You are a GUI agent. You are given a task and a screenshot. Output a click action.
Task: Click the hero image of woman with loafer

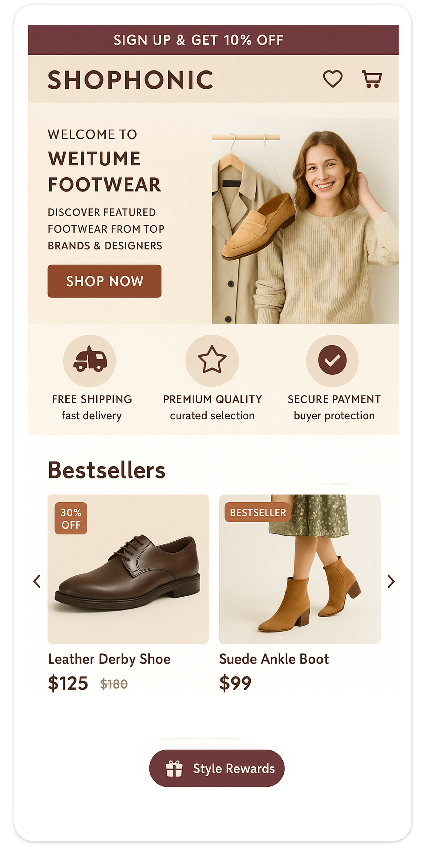tap(305, 221)
